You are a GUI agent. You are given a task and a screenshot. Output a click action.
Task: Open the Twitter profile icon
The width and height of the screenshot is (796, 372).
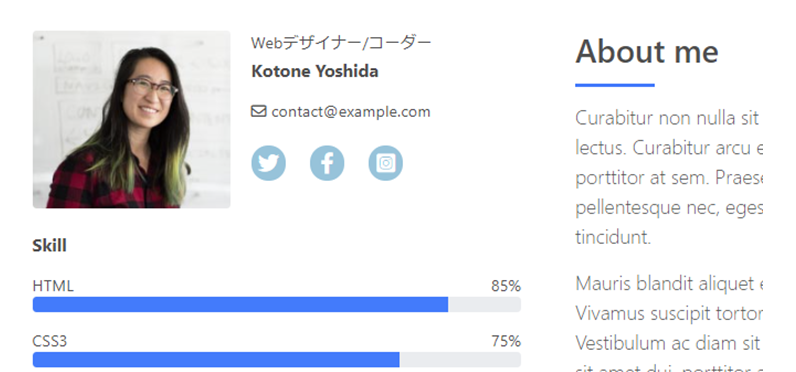click(x=269, y=163)
